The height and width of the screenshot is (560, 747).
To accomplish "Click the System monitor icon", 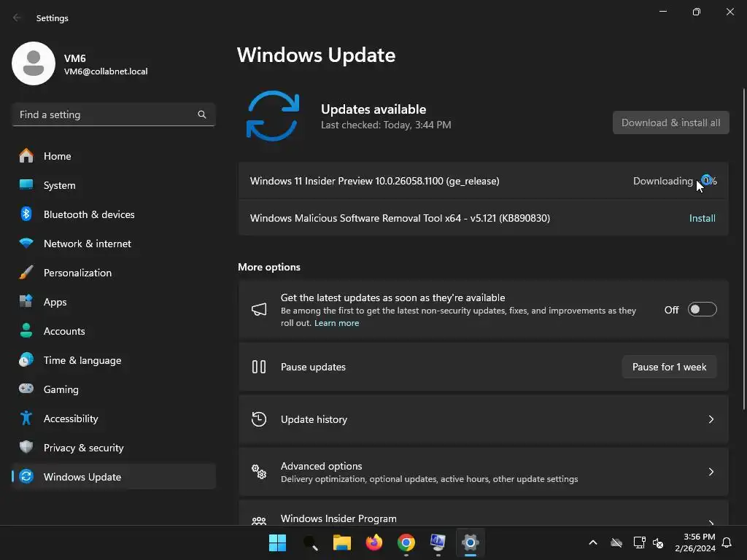I will 26,184.
